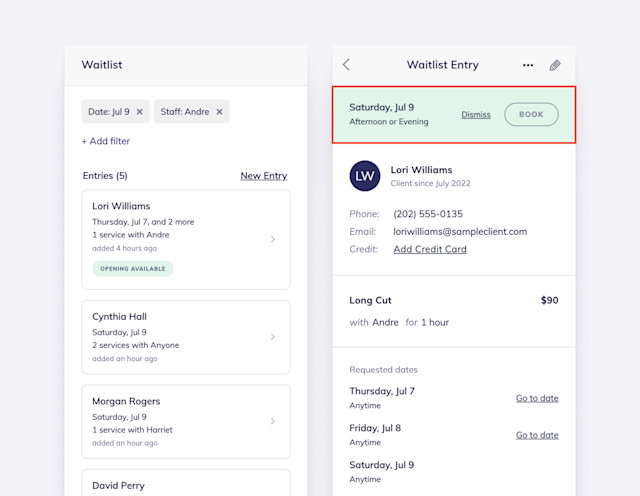Click the Saturday, Jul 9 requested date
The image size is (640, 496).
[x=382, y=465]
